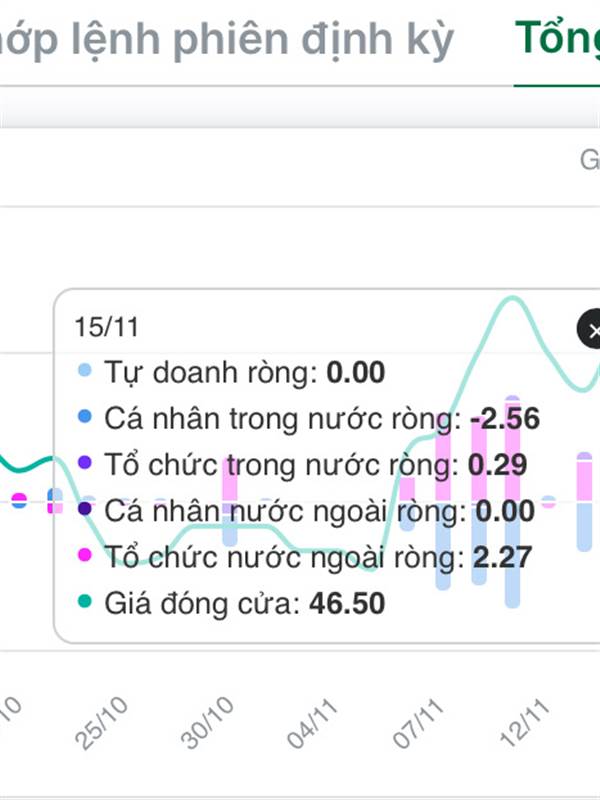The height and width of the screenshot is (800, 600).
Task: Select the 07/11 date axis label
Action: [x=418, y=723]
